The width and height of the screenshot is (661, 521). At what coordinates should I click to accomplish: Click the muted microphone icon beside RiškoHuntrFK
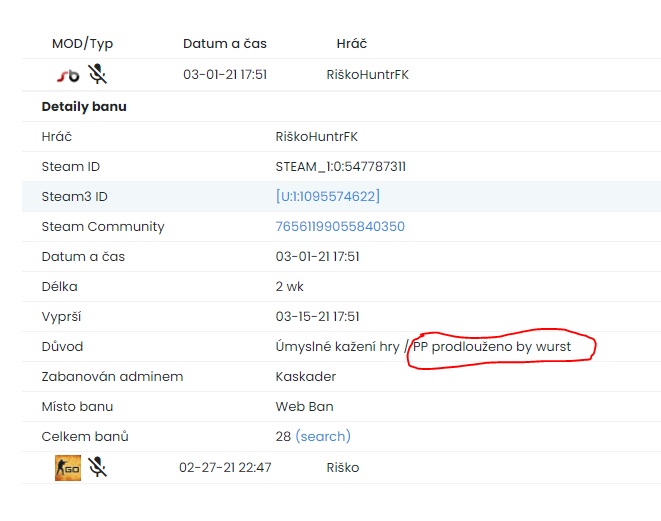[x=97, y=74]
